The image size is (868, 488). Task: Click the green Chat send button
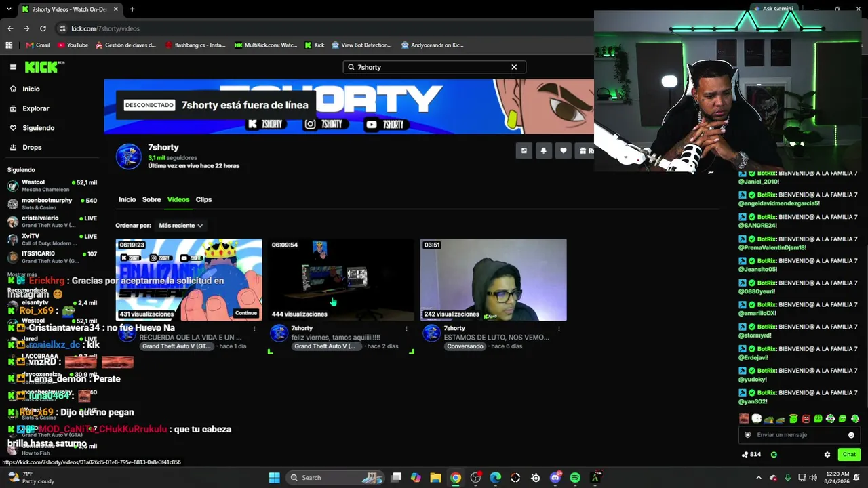coord(849,455)
